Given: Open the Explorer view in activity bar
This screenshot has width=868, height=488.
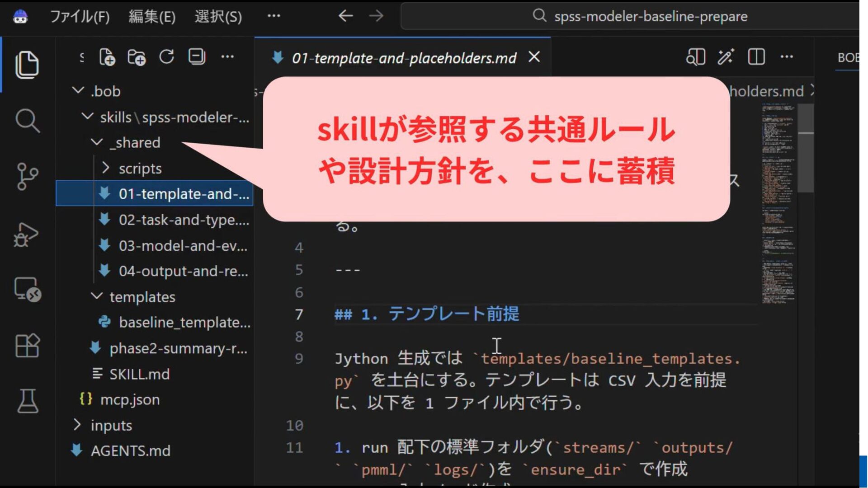Looking at the screenshot, I should [x=27, y=65].
